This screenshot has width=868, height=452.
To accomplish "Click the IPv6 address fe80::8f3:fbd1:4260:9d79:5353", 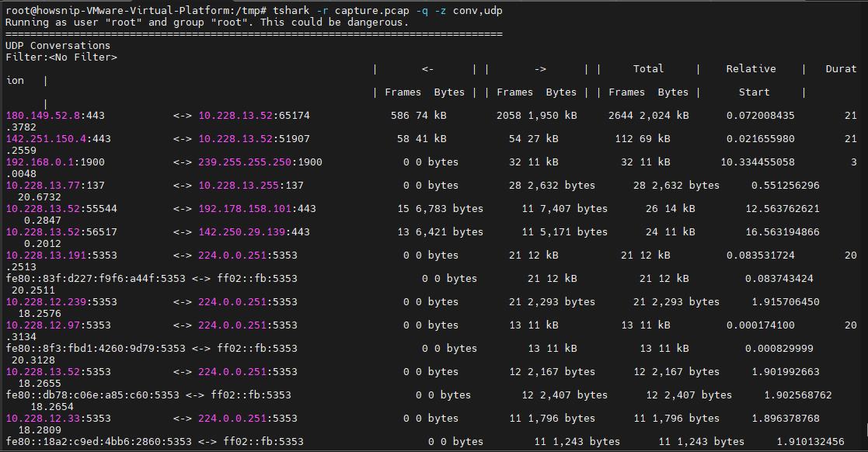I will coord(96,348).
